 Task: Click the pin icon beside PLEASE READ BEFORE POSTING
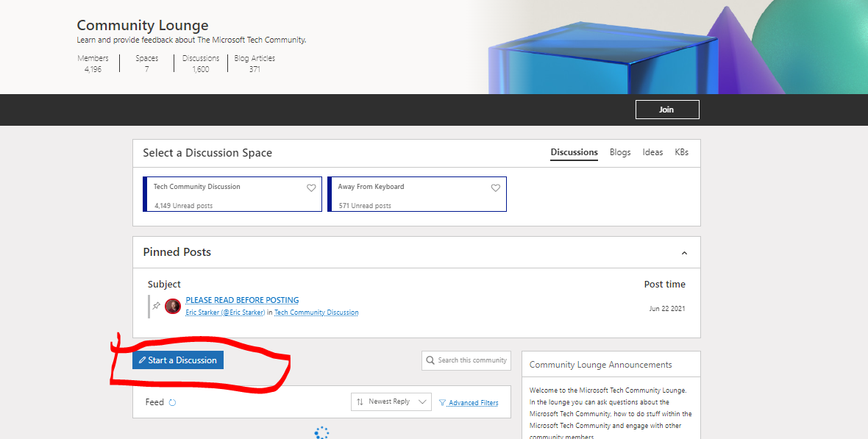tap(157, 306)
